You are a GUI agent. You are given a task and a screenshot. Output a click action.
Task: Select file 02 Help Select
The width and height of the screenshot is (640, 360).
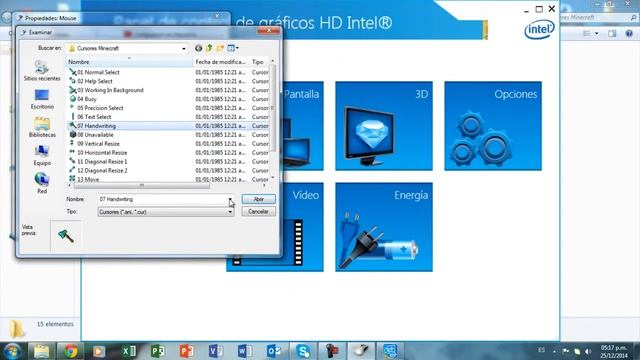click(95, 81)
